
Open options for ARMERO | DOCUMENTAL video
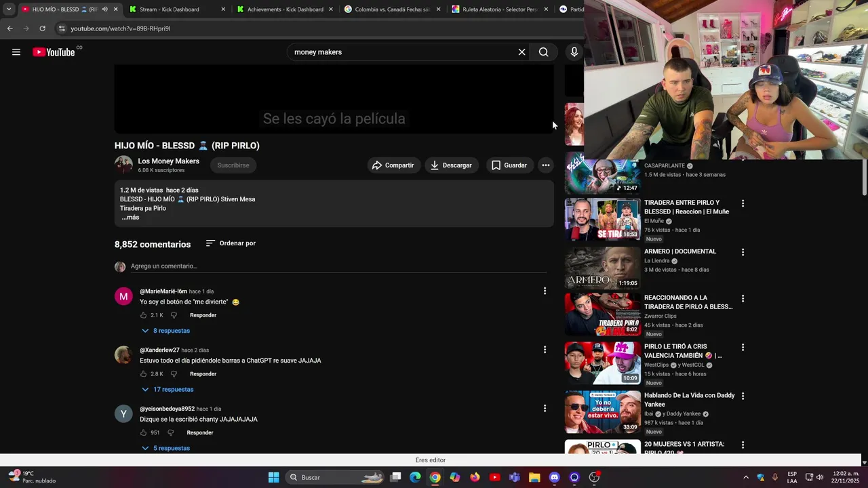coord(743,252)
